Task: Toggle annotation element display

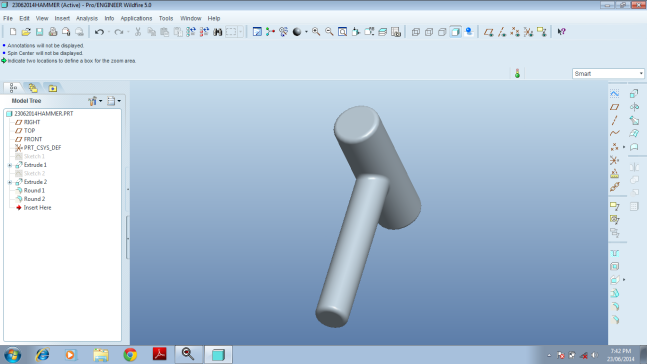Action: pos(541,32)
